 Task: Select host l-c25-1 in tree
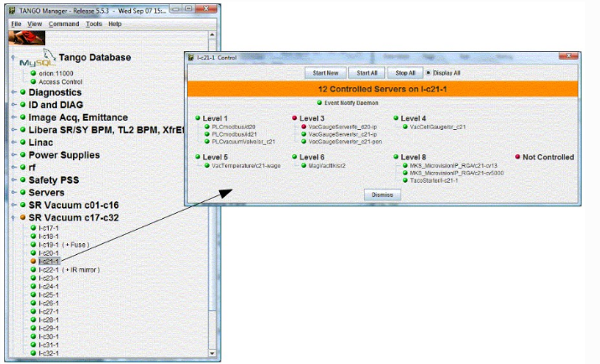click(49, 294)
